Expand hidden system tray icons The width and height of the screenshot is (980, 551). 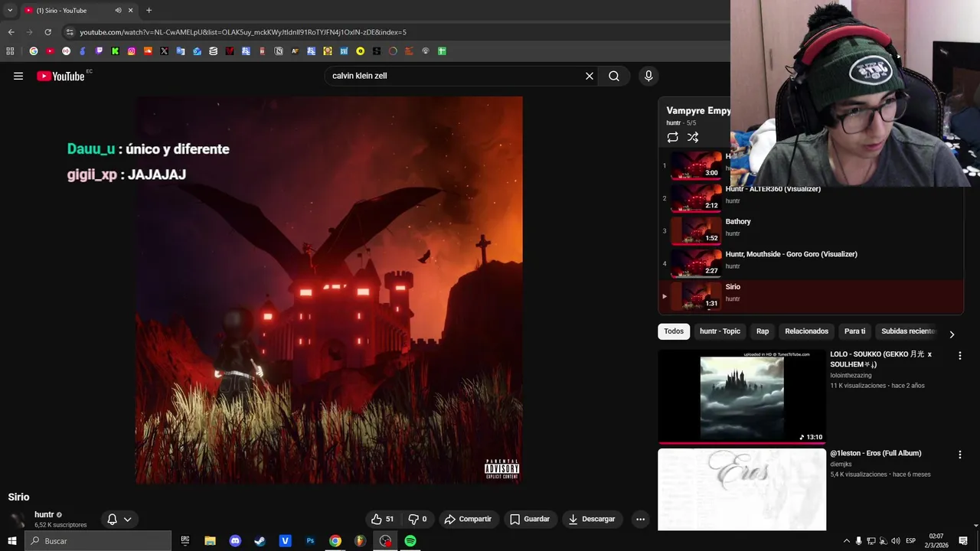[x=846, y=541]
